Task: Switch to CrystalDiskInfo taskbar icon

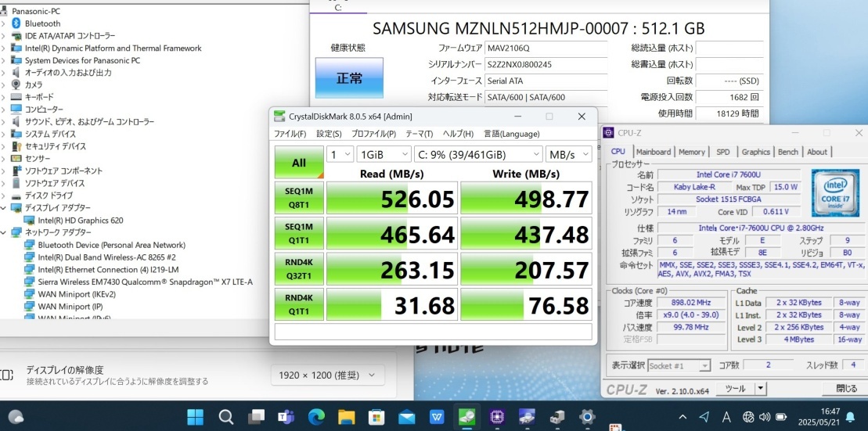Action: coord(527,417)
